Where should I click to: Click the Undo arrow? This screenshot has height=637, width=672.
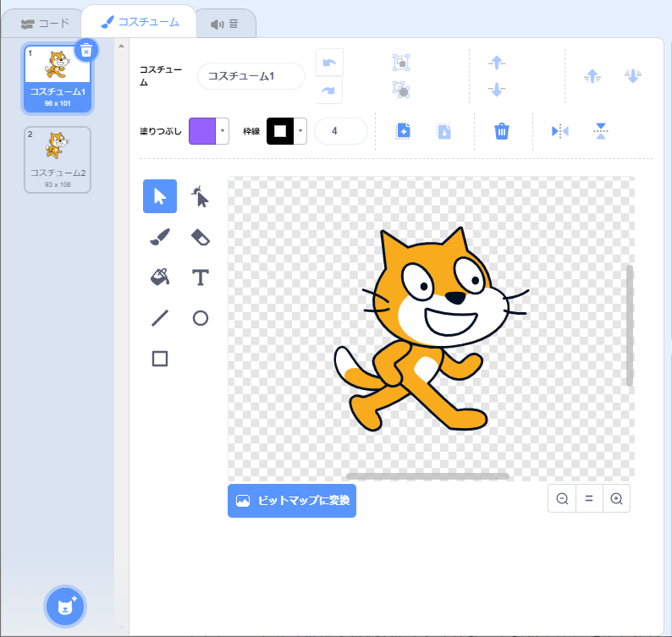click(x=329, y=63)
